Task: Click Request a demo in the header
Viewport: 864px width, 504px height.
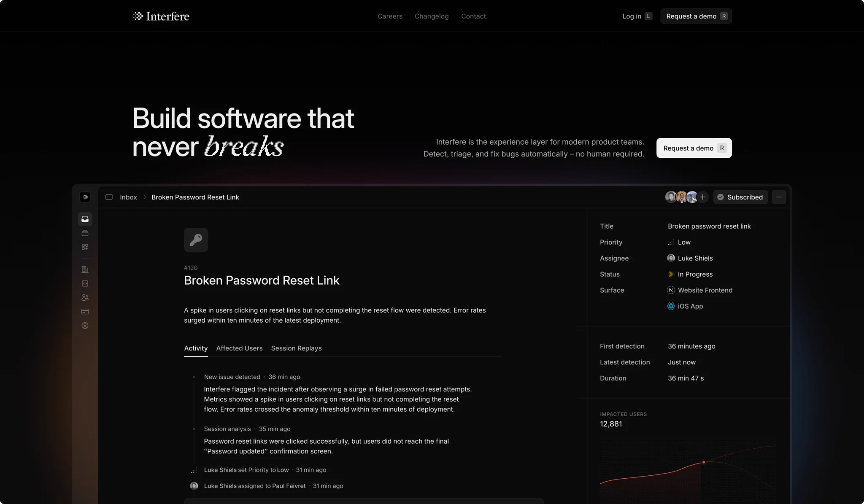Action: [x=696, y=16]
